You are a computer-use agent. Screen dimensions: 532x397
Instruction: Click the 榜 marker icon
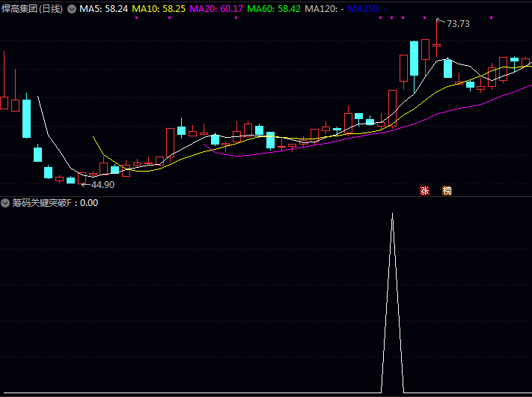tap(447, 190)
